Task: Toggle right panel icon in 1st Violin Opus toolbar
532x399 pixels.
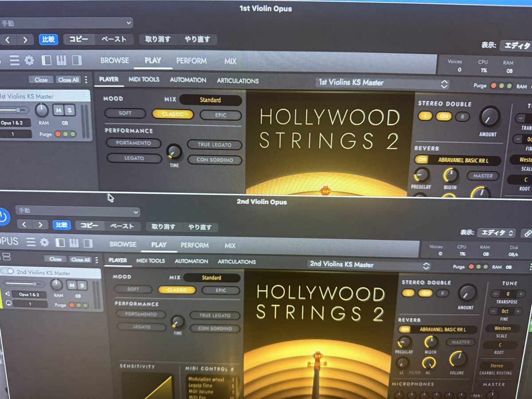Action: click(x=77, y=60)
